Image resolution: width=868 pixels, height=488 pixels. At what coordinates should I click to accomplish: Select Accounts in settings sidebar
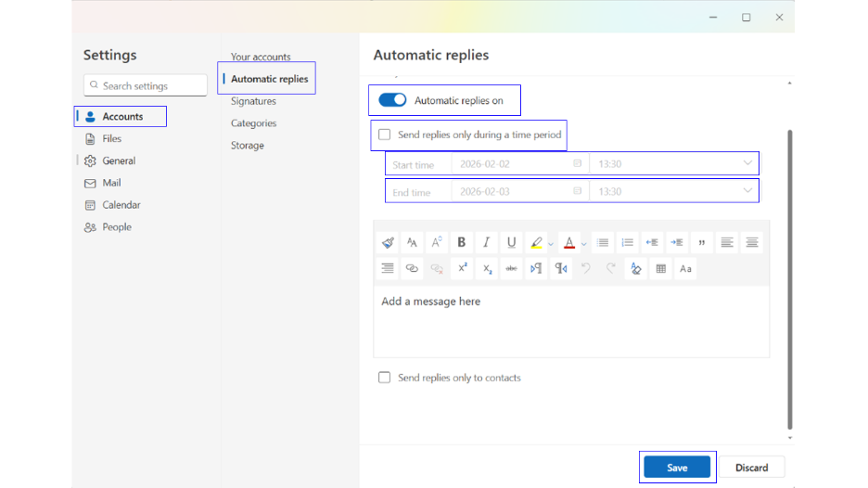(121, 116)
